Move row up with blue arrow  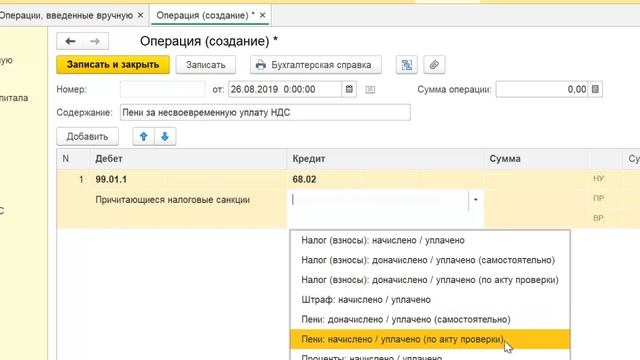coord(144,137)
